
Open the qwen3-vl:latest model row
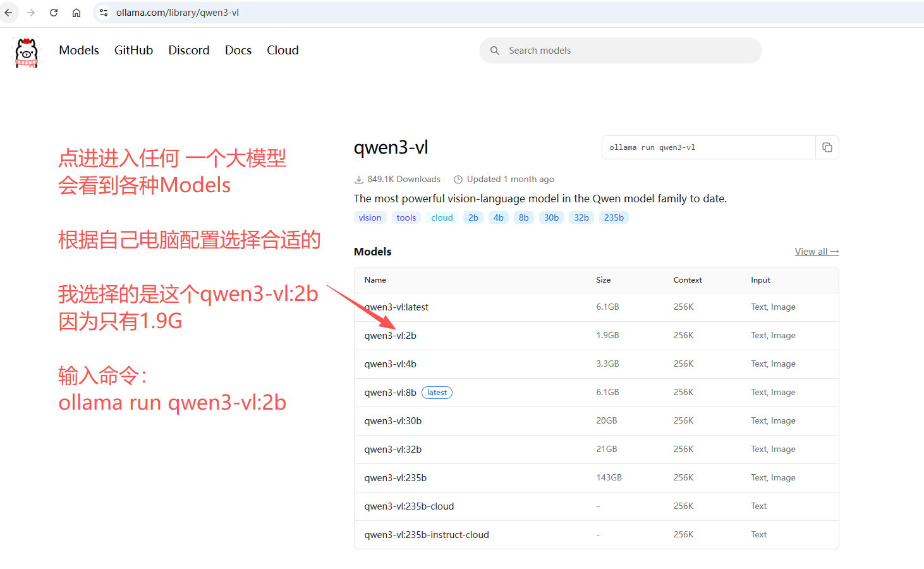[597, 307]
